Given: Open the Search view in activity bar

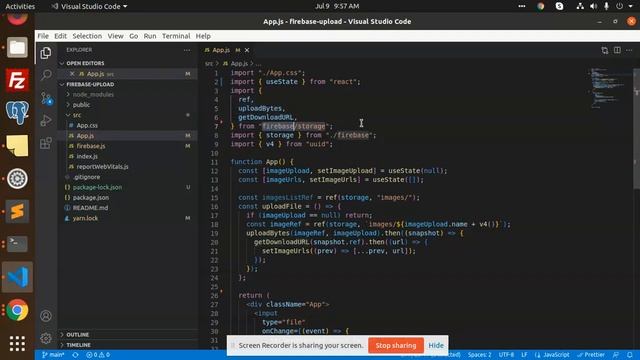Looking at the screenshot, I should pyautogui.click(x=46, y=75).
